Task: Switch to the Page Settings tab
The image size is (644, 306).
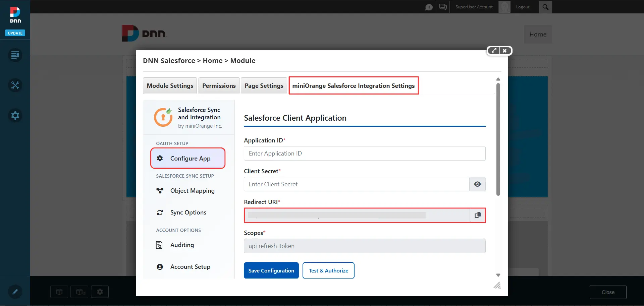Action: pos(264,85)
